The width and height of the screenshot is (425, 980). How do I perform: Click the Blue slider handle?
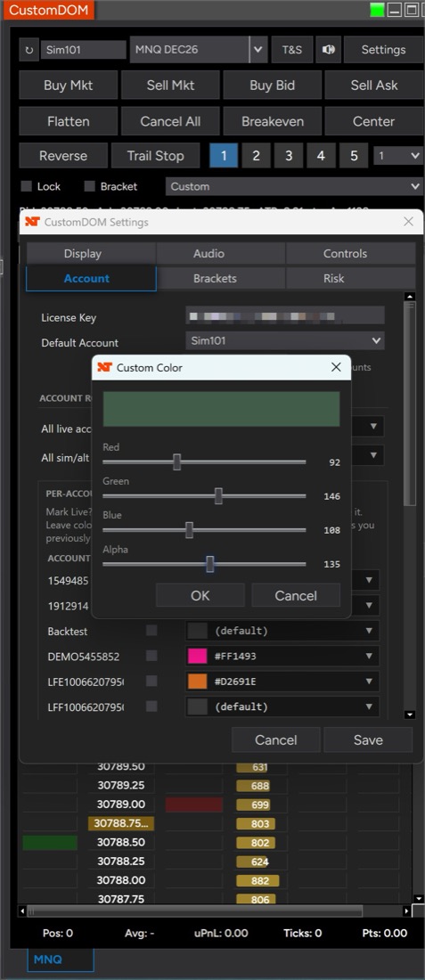point(190,530)
